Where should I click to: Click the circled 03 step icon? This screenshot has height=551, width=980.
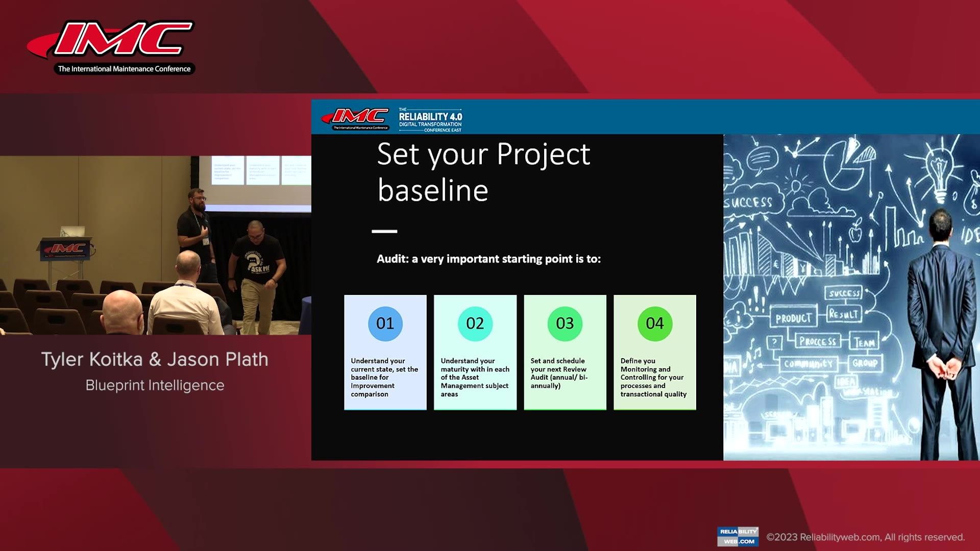pos(565,323)
